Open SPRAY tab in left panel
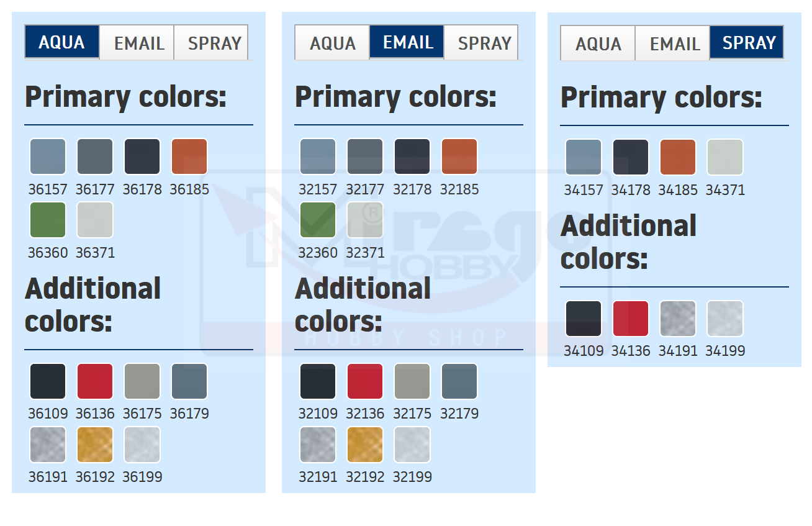 click(x=214, y=43)
